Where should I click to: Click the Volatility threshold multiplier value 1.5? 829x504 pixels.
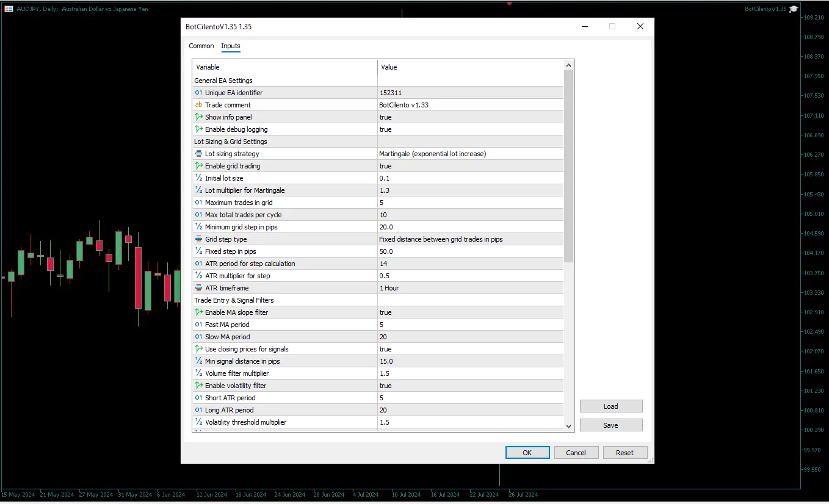471,422
